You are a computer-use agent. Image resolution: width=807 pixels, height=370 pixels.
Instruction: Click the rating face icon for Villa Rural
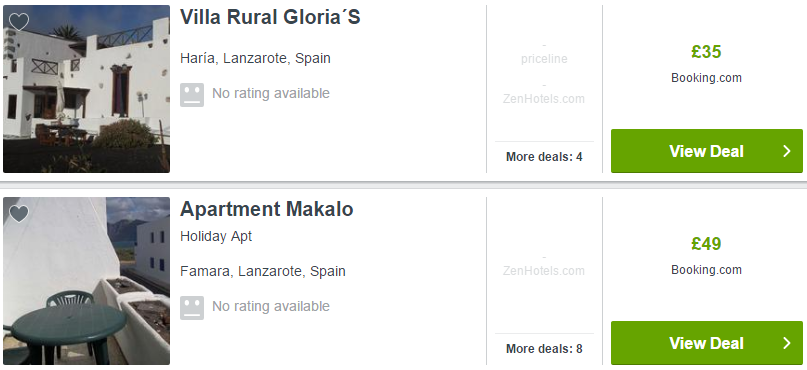(x=192, y=95)
